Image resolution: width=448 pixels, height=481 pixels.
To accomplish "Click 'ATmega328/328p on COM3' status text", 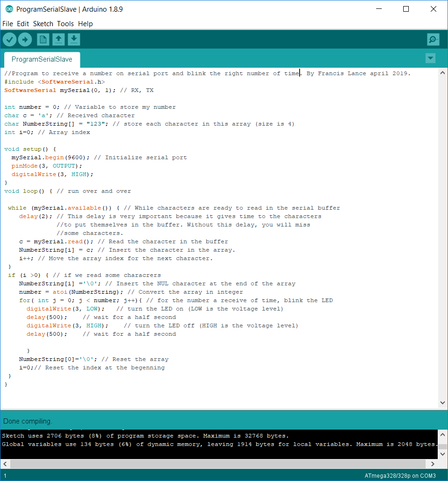I will pyautogui.click(x=400, y=476).
